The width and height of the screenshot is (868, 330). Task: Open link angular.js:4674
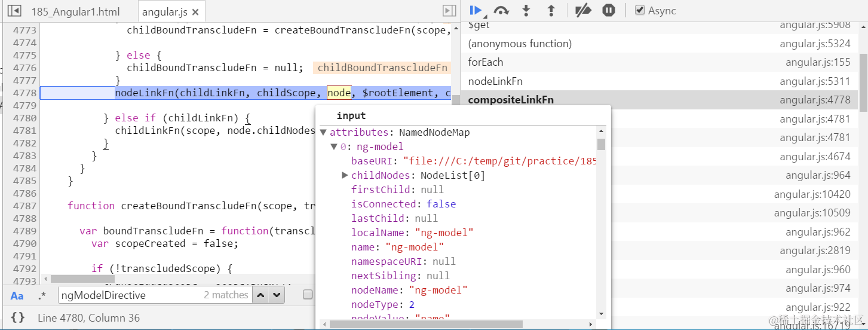tap(815, 156)
